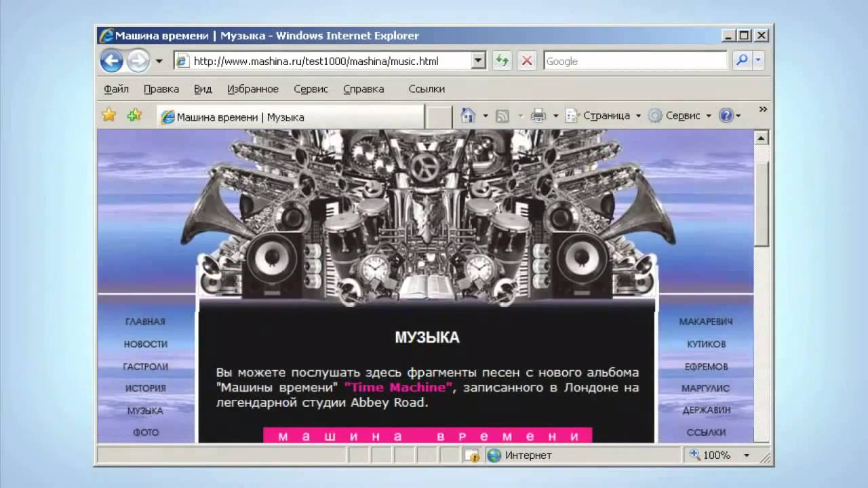This screenshot has width=868, height=488.
Task: Click the Print icon
Action: (538, 116)
